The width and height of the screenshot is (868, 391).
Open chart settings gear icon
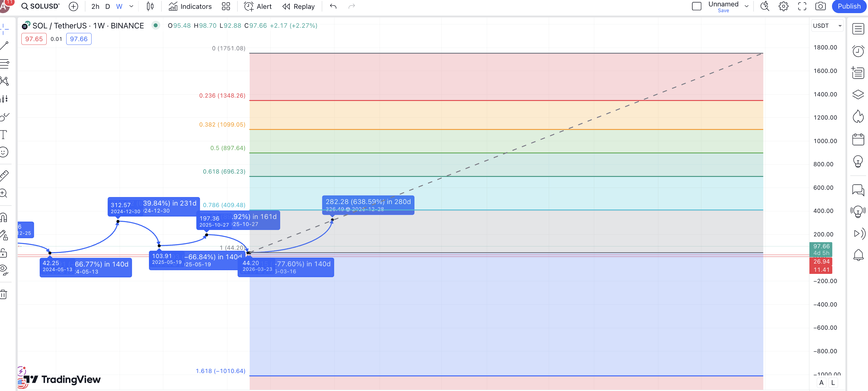click(x=783, y=6)
